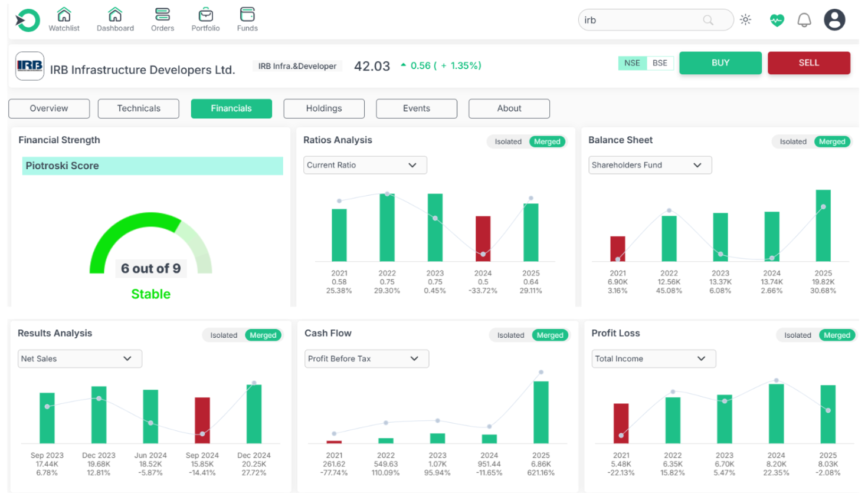The width and height of the screenshot is (868, 494).
Task: Toggle light theme with sun icon
Action: [746, 20]
